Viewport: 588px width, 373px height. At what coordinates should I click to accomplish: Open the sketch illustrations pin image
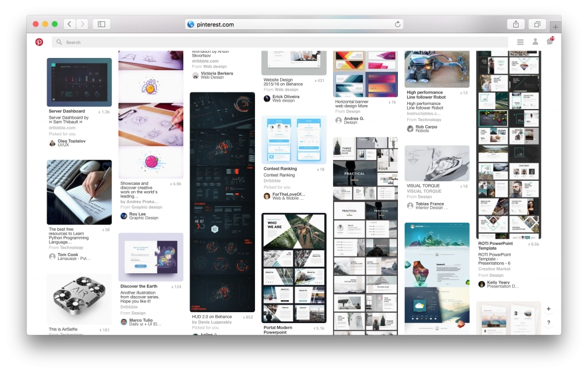[151, 115]
